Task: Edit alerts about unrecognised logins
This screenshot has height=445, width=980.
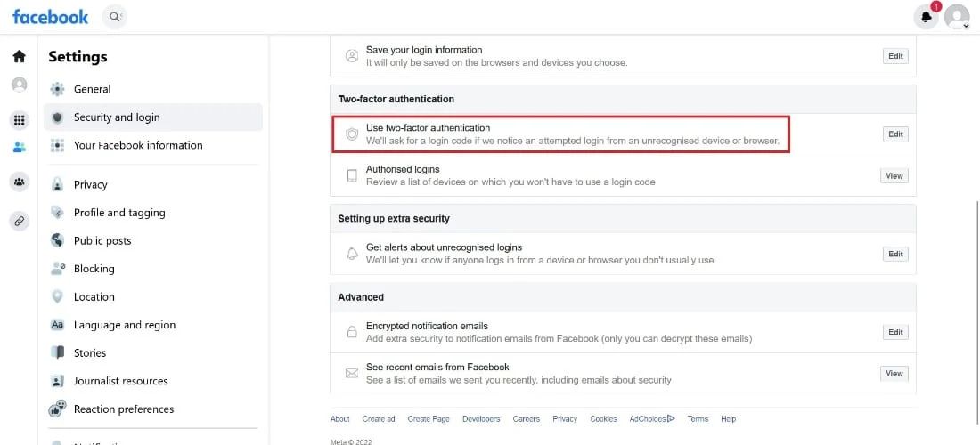Action: pyautogui.click(x=895, y=254)
